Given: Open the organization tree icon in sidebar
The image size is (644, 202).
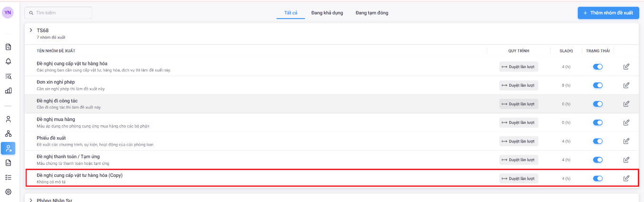Looking at the screenshot, I should (8, 134).
